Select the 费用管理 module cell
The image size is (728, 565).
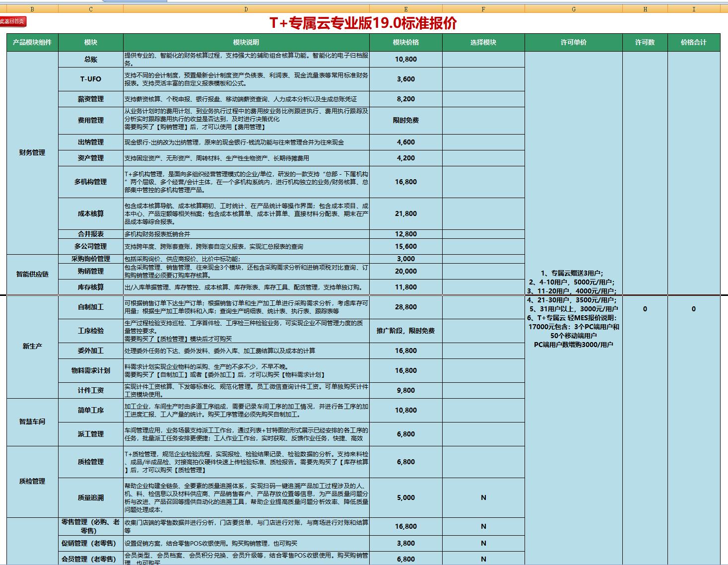coord(90,120)
